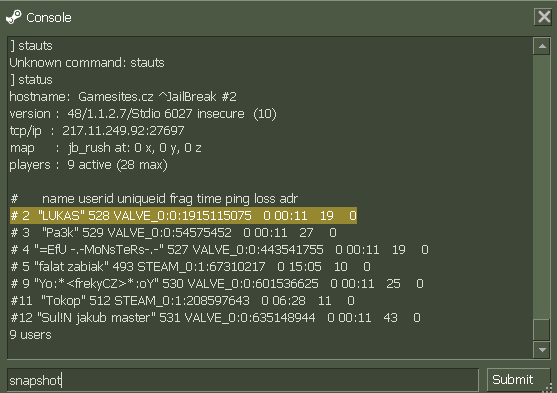Select the highlighted LUKAS player row
557x393 pixels.
[x=183, y=216]
